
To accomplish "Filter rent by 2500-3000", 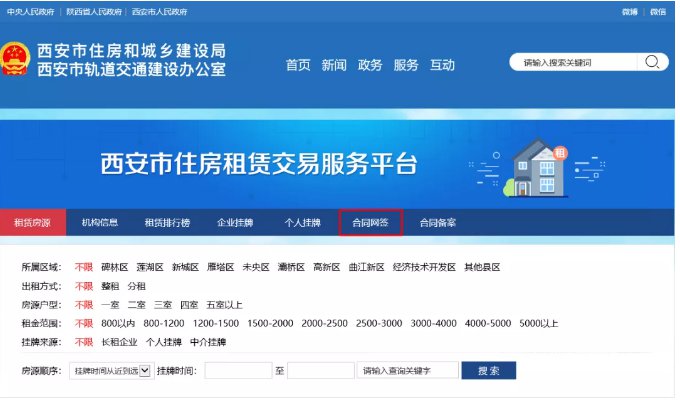I will pos(379,323).
